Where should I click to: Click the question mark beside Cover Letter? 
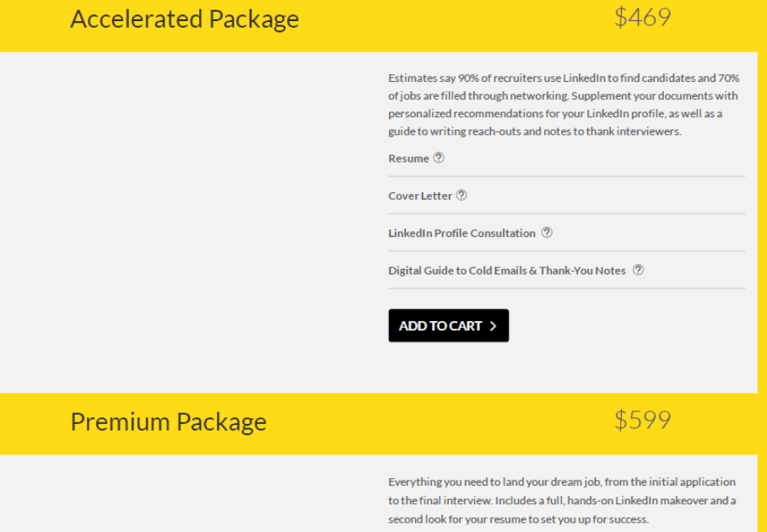462,196
